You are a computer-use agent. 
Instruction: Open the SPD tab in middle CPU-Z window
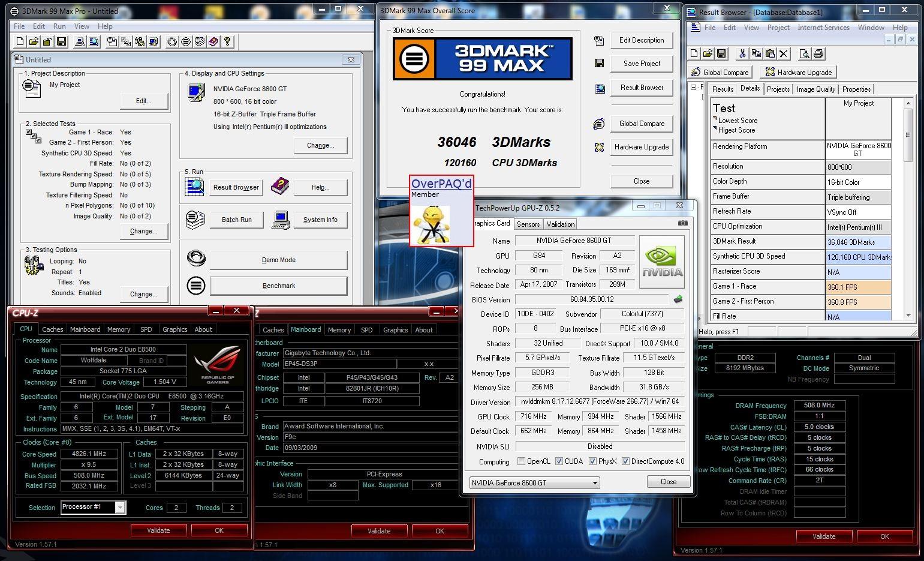tap(366, 330)
